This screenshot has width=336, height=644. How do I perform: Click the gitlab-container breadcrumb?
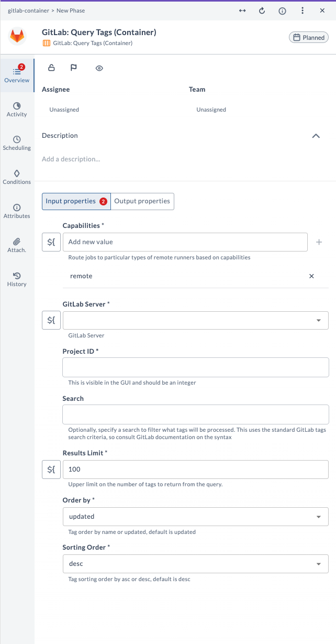tap(28, 10)
